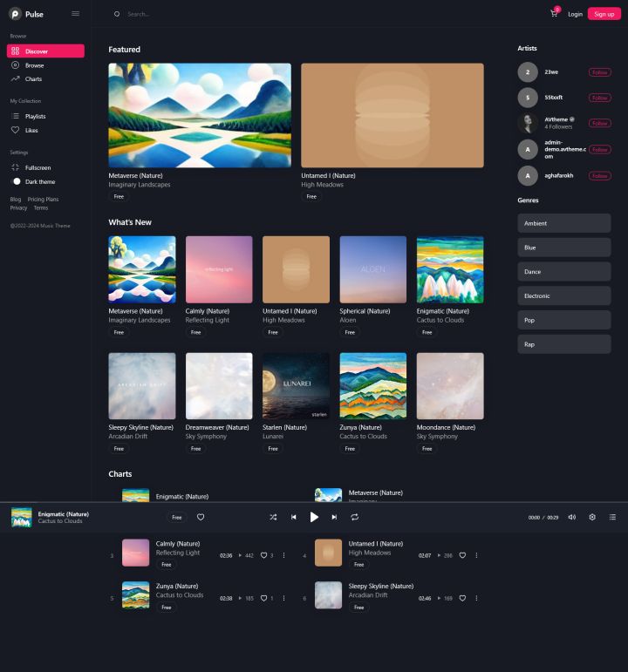Open the Pricing Plans link

43,200
